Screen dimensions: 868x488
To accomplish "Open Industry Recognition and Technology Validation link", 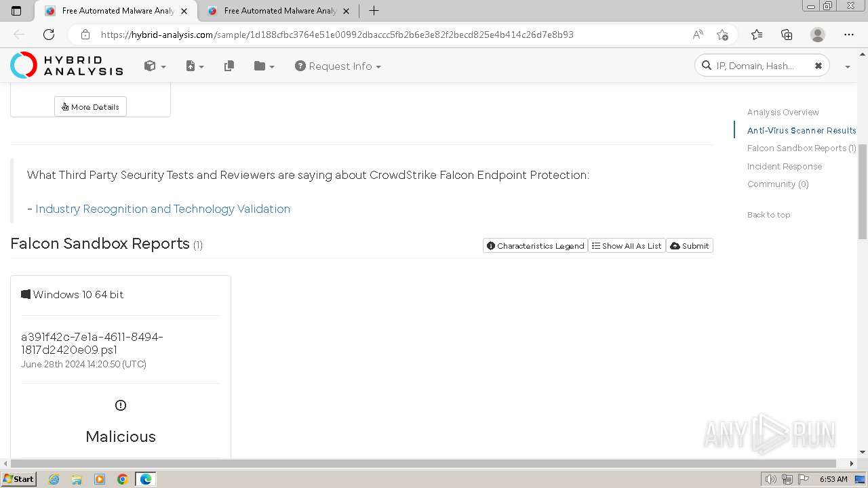I will pyautogui.click(x=163, y=209).
